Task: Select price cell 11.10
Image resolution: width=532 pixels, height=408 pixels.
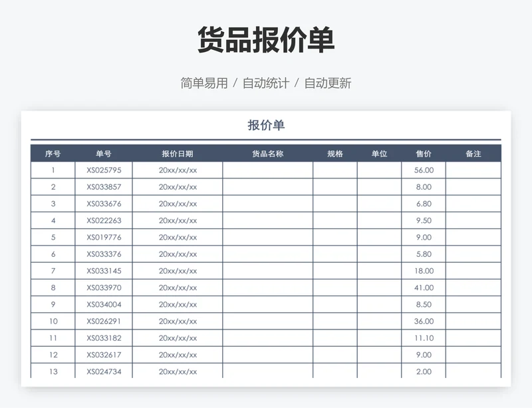Action: point(424,338)
